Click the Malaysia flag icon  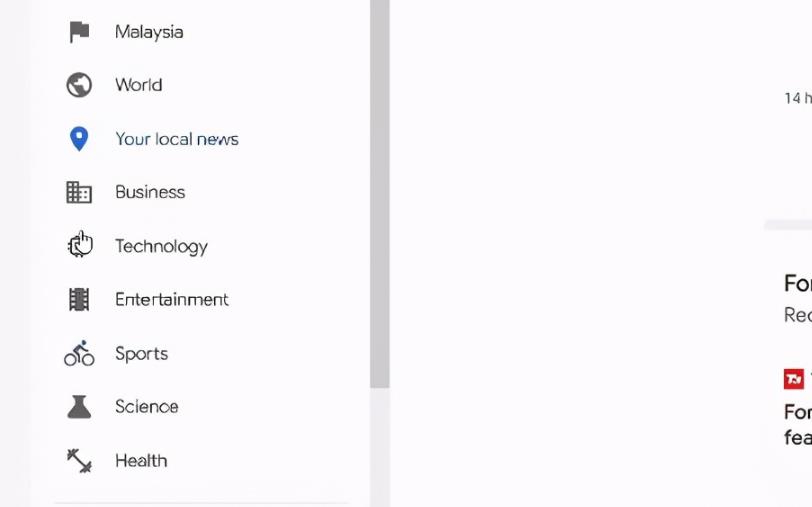tap(79, 32)
